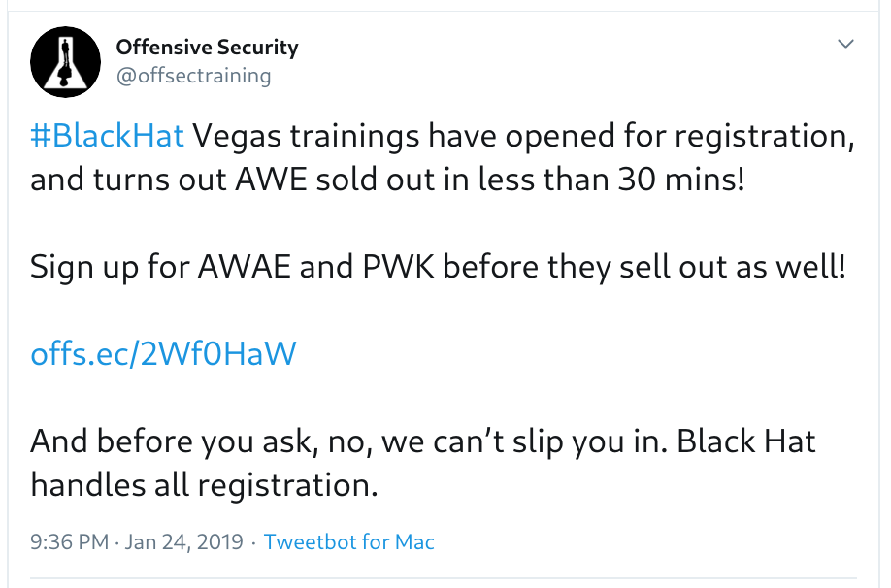Viewport: 891px width, 588px height.
Task: Click the "30 mins!" text
Action: (x=680, y=180)
